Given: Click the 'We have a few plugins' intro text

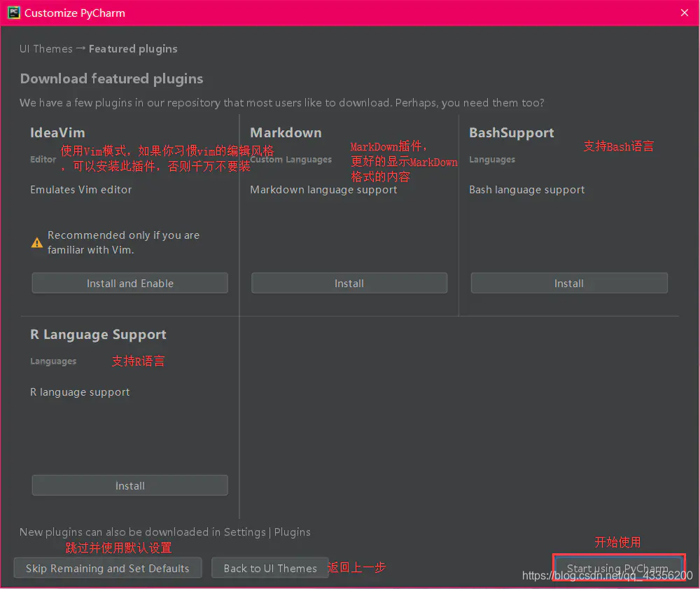Looking at the screenshot, I should (x=281, y=103).
